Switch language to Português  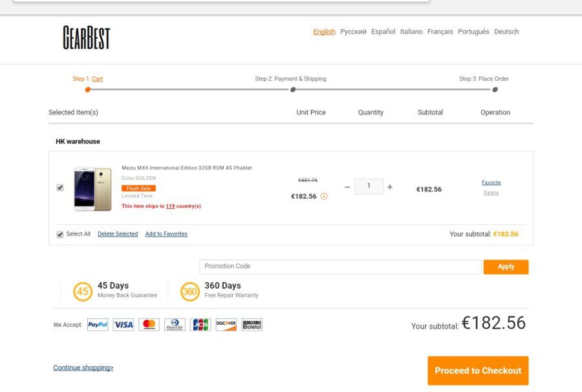click(473, 32)
